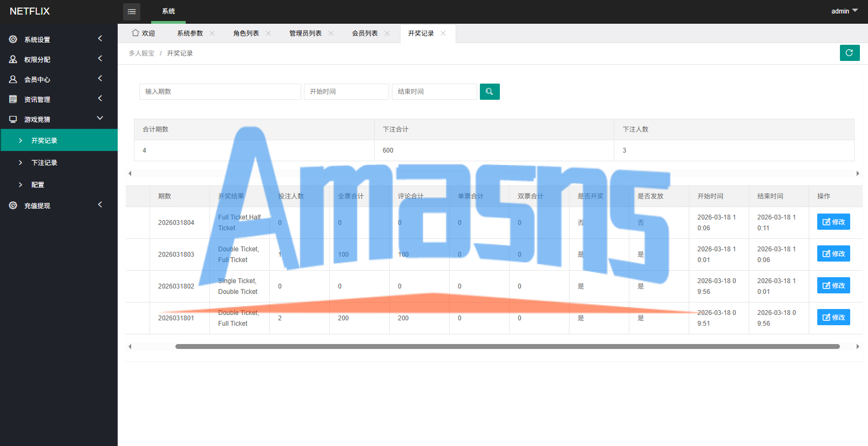Click the green search magnifier button
Image resolution: width=868 pixels, height=446 pixels.
[x=490, y=92]
